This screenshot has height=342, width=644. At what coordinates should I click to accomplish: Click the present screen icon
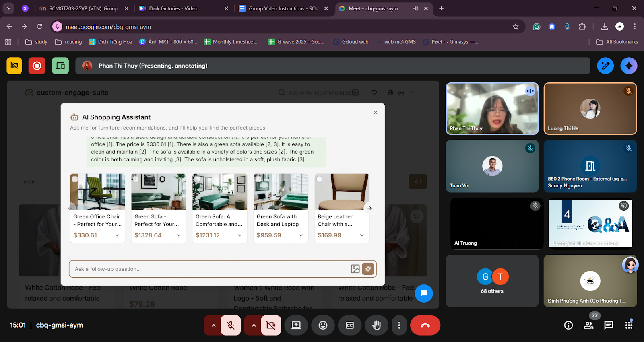(x=296, y=325)
